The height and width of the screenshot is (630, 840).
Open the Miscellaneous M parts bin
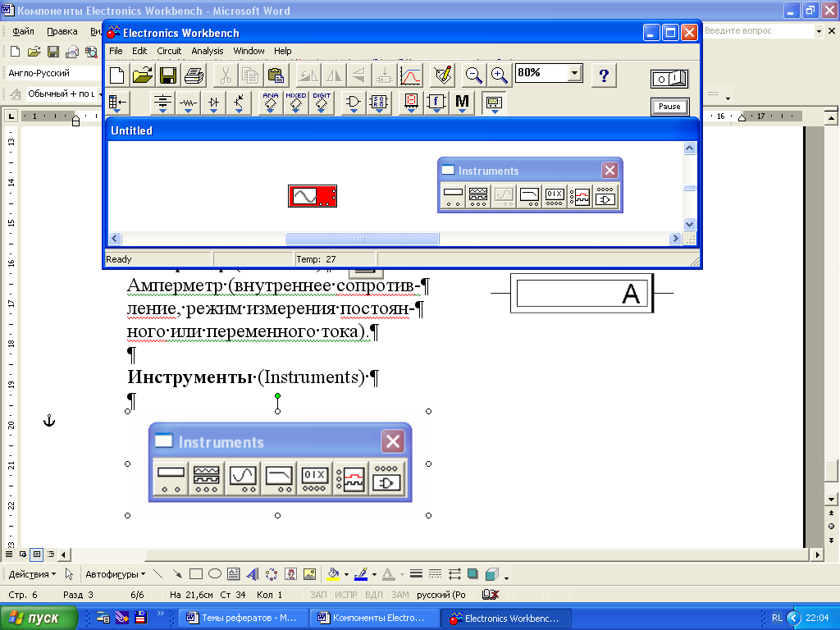(x=462, y=103)
